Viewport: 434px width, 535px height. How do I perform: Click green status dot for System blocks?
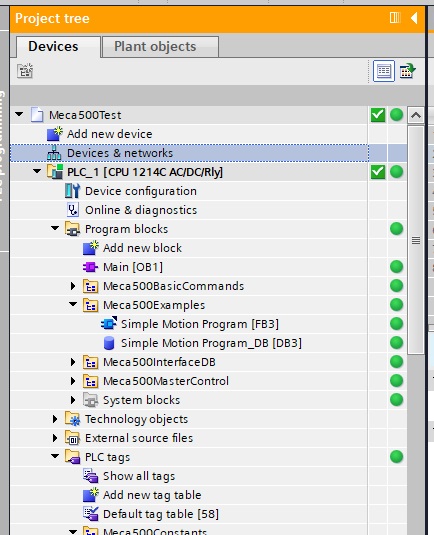(x=396, y=400)
